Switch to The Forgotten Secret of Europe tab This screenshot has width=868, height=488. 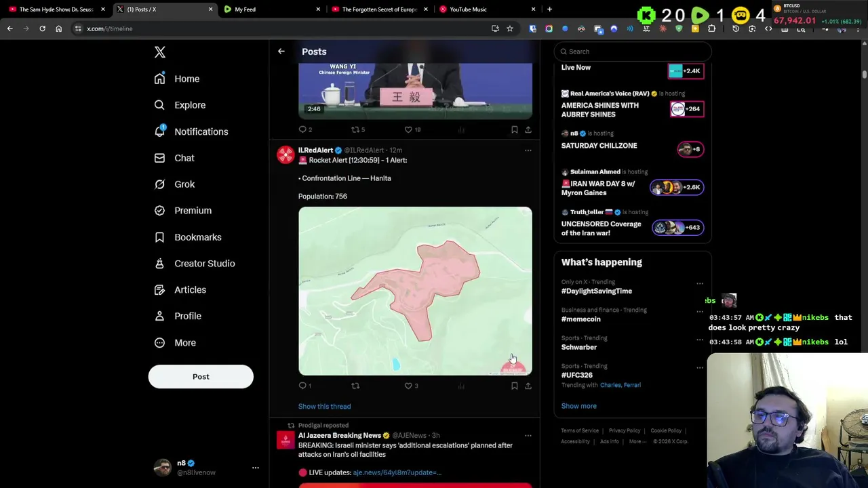pyautogui.click(x=378, y=9)
